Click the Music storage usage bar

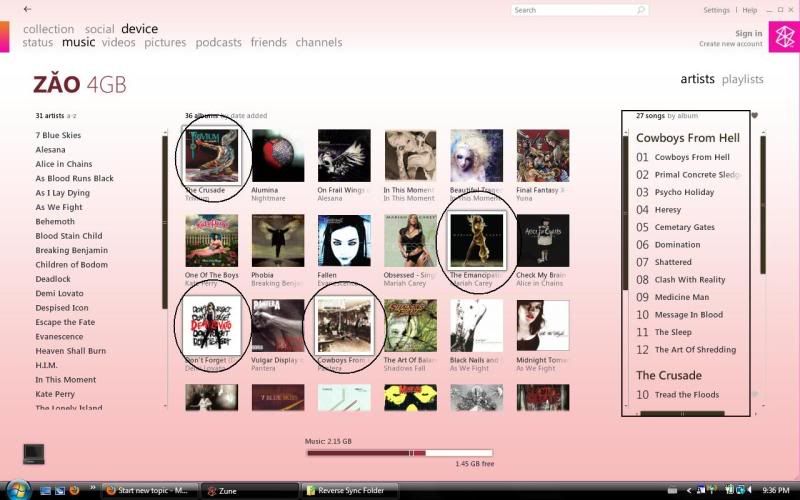(x=399, y=453)
